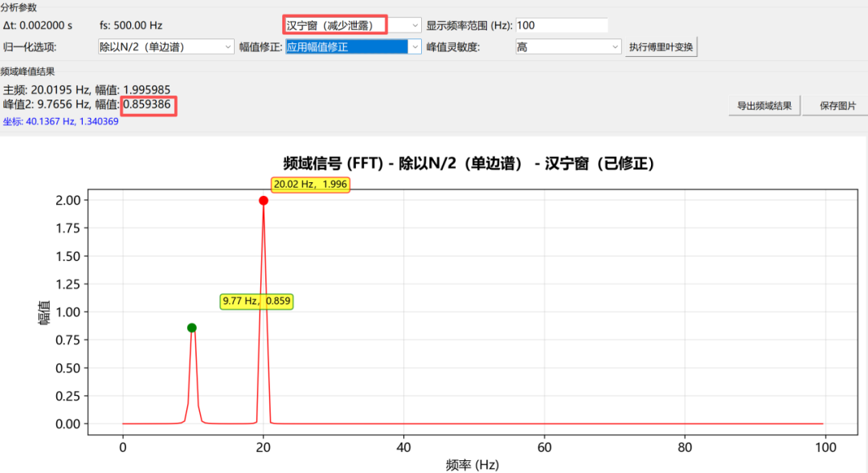This screenshot has height=473, width=868.
Task: Click the 40 x-axis tick label
Action: 403,447
